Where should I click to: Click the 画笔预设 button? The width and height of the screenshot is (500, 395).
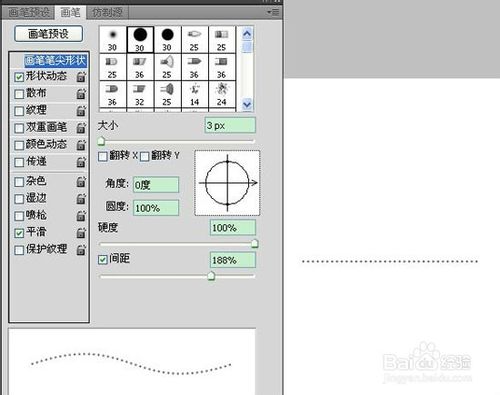pyautogui.click(x=49, y=34)
